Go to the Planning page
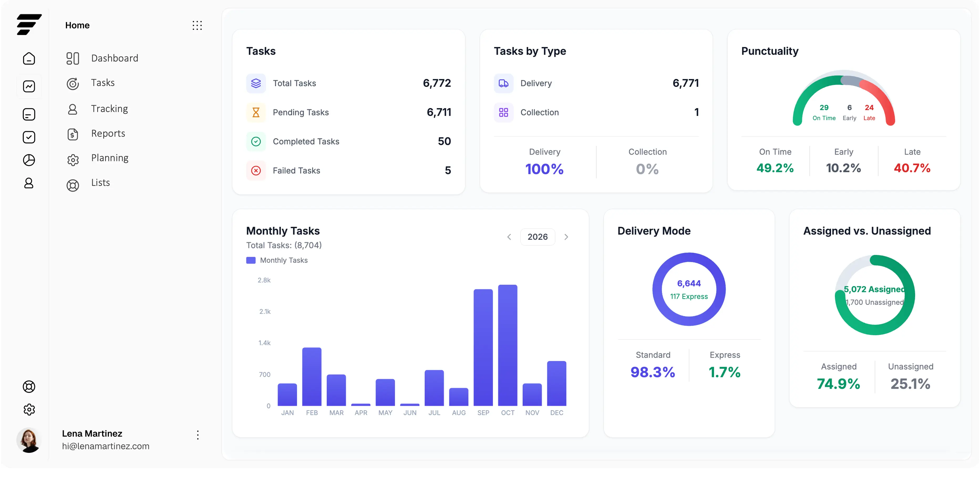 pyautogui.click(x=110, y=157)
